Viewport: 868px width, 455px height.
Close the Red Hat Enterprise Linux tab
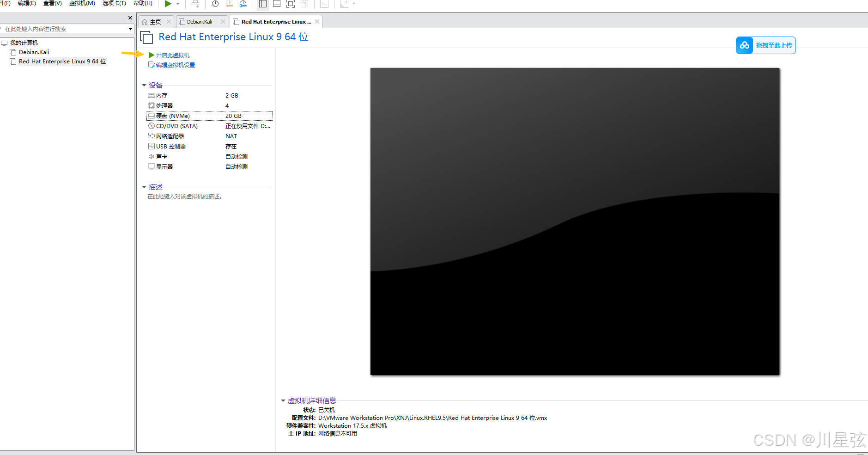tap(317, 21)
